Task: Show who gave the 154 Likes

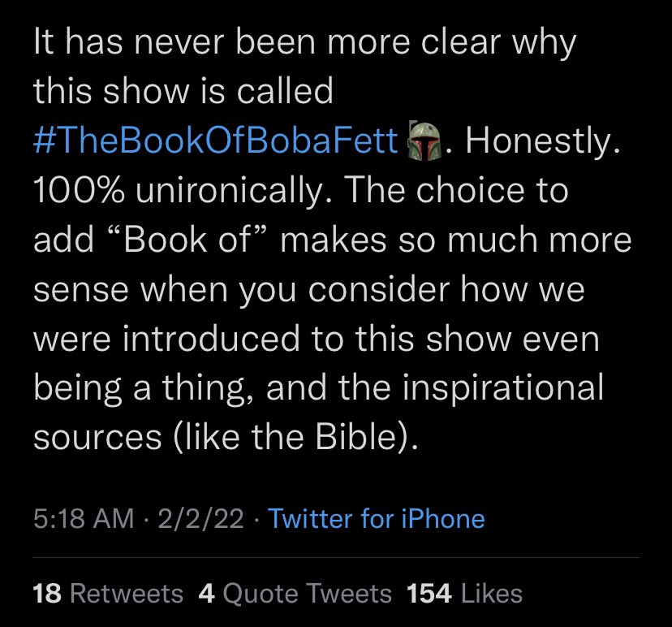Action: point(464,594)
